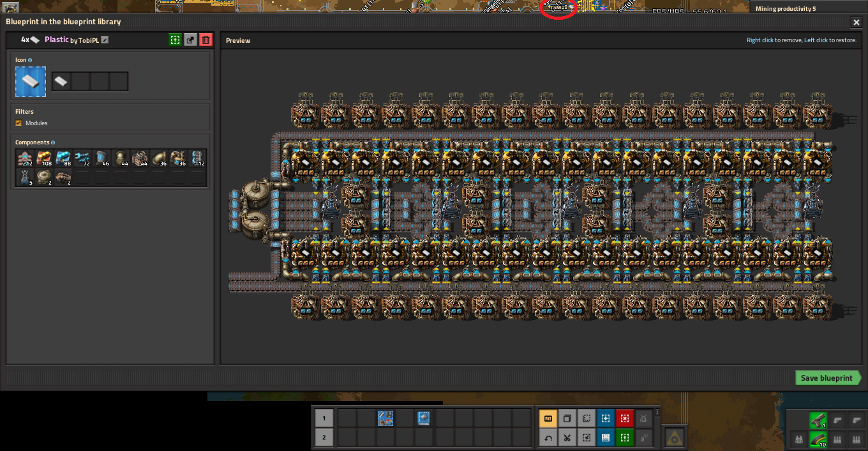Click the Save blueprint button
Image resolution: width=868 pixels, height=451 pixels.
coord(827,378)
